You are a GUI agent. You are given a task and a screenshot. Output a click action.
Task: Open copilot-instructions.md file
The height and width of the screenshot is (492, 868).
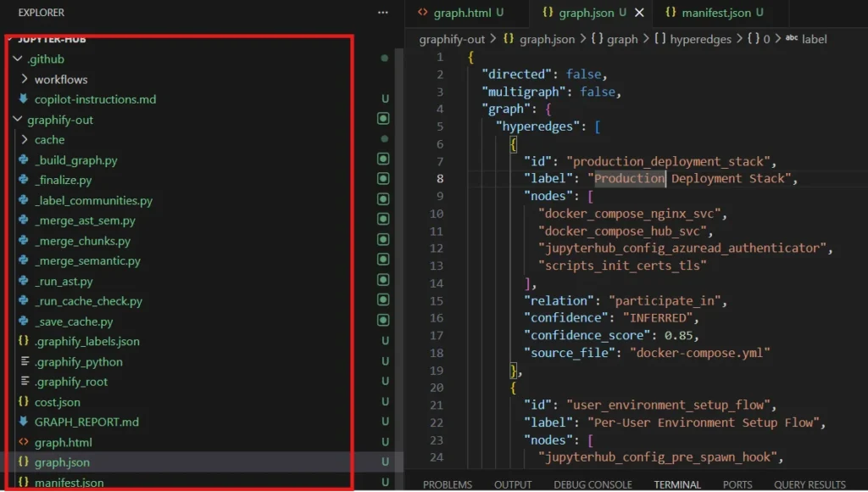(95, 99)
